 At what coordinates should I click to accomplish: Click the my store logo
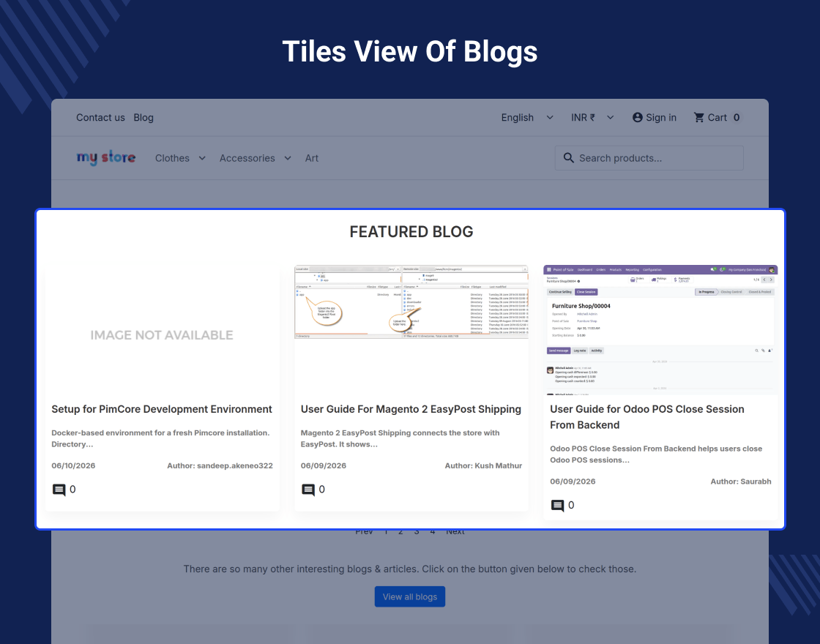pos(106,158)
